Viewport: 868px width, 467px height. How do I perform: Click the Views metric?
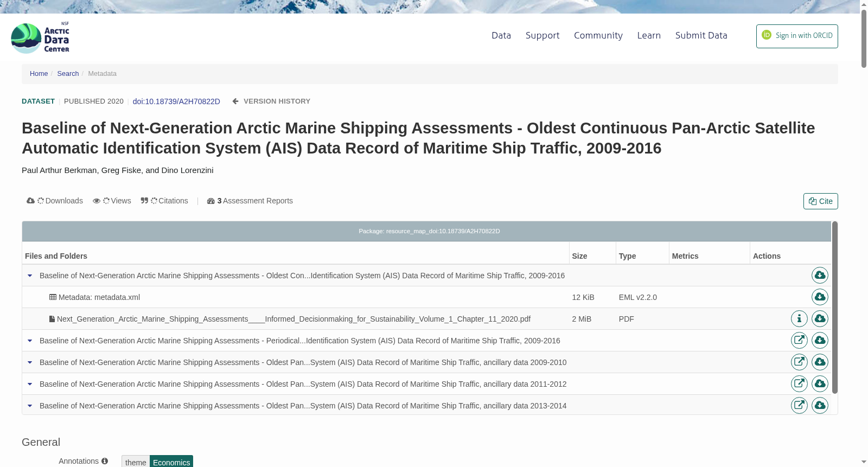point(112,201)
